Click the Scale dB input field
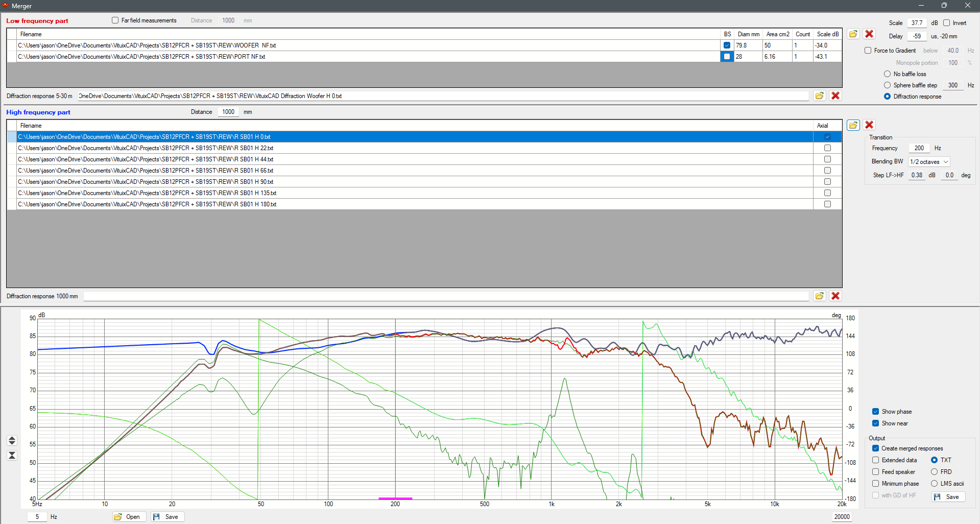Image resolution: width=980 pixels, height=524 pixels. (x=917, y=23)
